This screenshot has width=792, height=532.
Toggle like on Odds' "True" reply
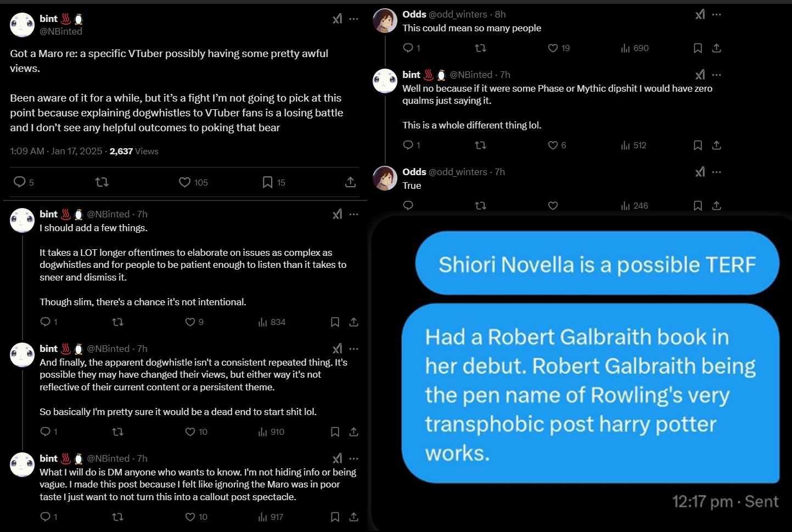pyautogui.click(x=553, y=206)
